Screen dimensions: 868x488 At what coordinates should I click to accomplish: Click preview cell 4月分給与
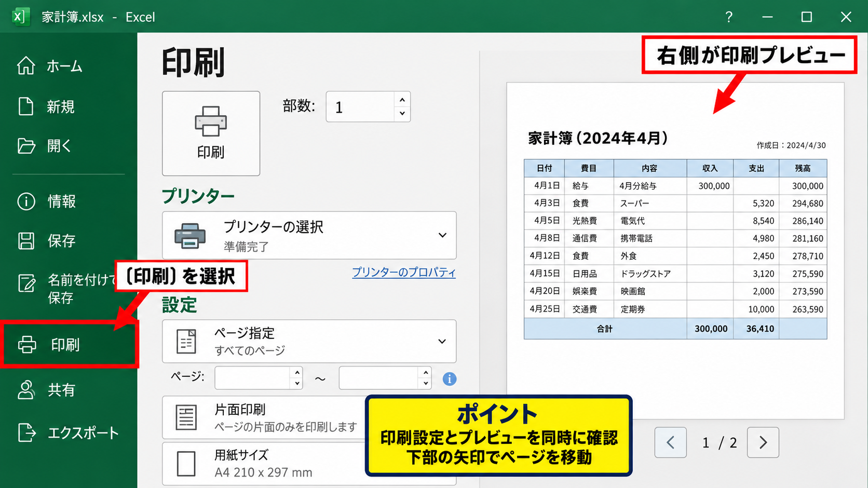[638, 186]
